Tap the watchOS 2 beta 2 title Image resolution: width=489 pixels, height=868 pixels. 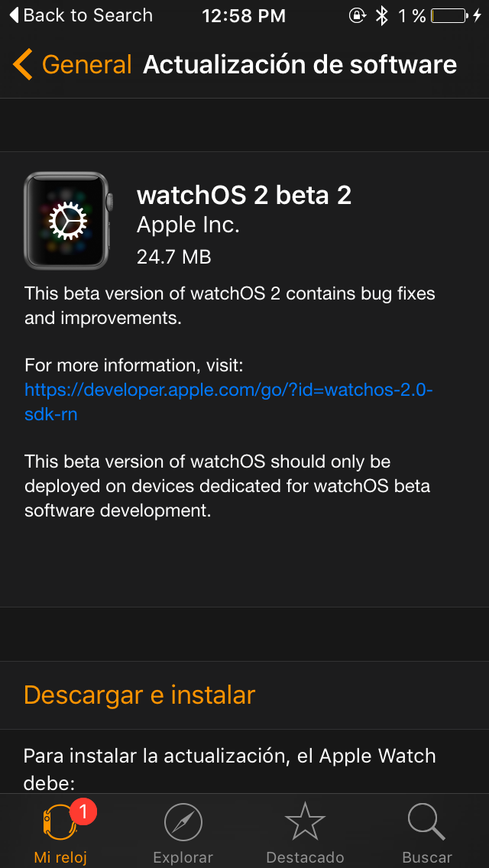(244, 196)
